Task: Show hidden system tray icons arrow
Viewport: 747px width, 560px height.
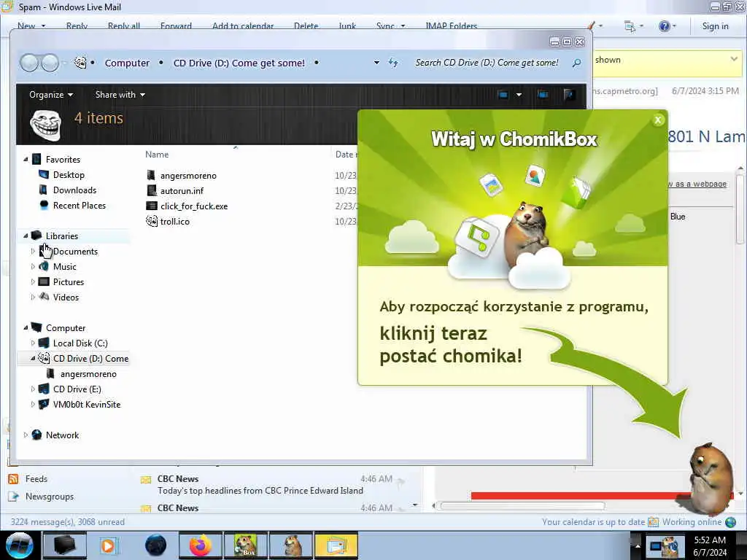Action: tap(638, 545)
